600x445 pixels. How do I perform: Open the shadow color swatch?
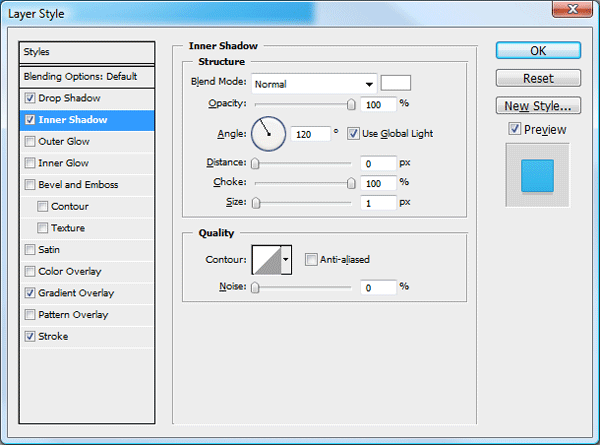tap(396, 83)
